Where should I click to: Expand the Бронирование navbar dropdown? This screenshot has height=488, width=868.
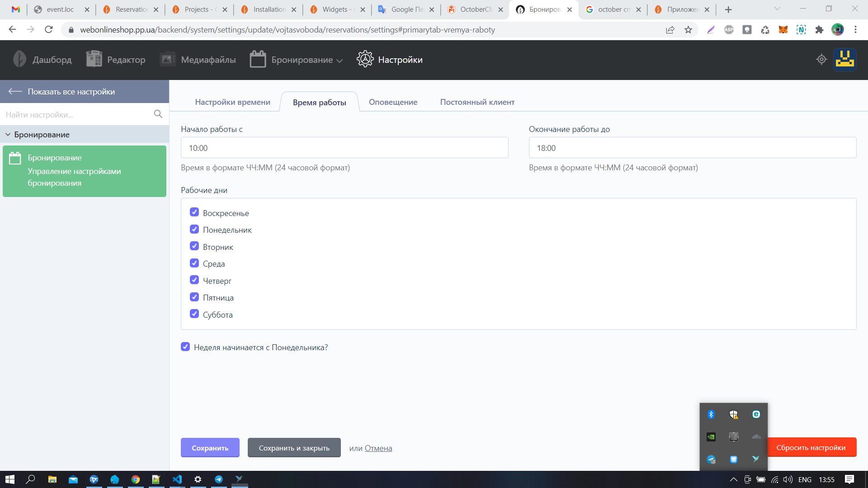[x=339, y=61]
